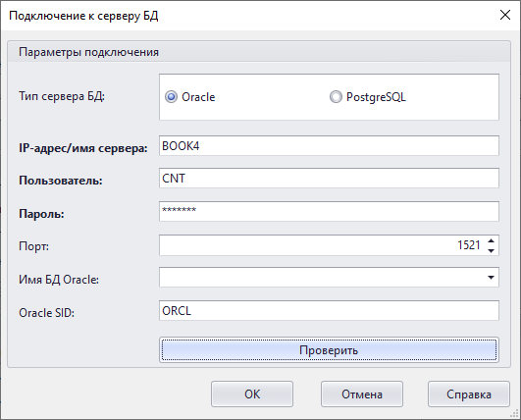Click the Проверить button to test connection
The height and width of the screenshot is (420, 521).
click(x=329, y=350)
